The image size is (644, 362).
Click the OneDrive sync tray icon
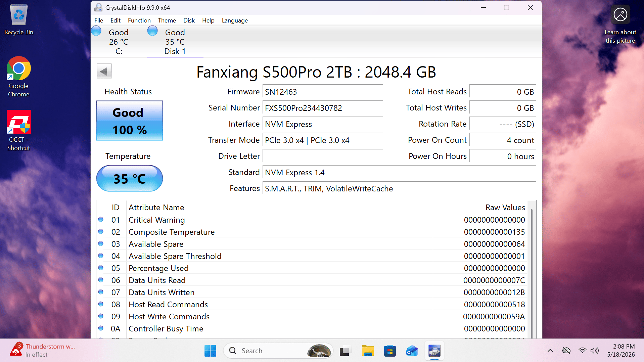(x=566, y=351)
